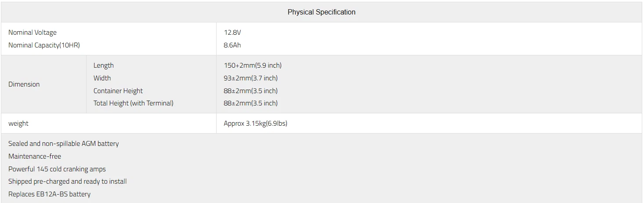
Task: Select the Maintenance-free feature text
Action: click(35, 156)
